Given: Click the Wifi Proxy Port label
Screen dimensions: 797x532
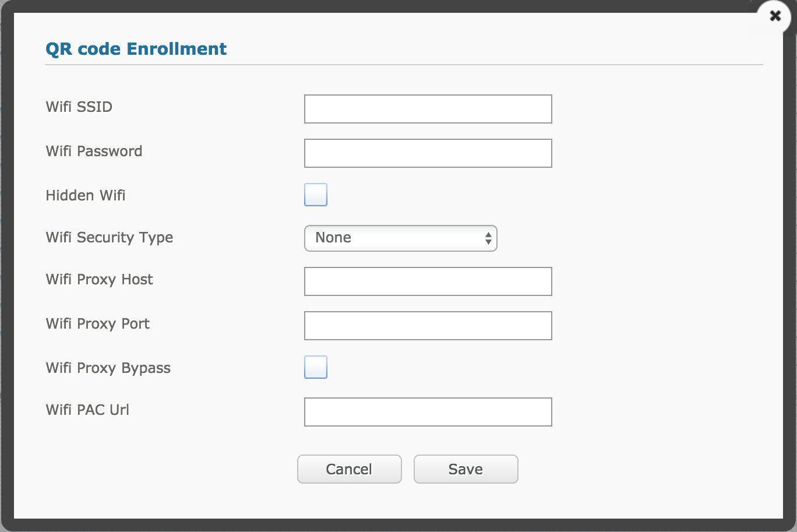Looking at the screenshot, I should [x=98, y=324].
